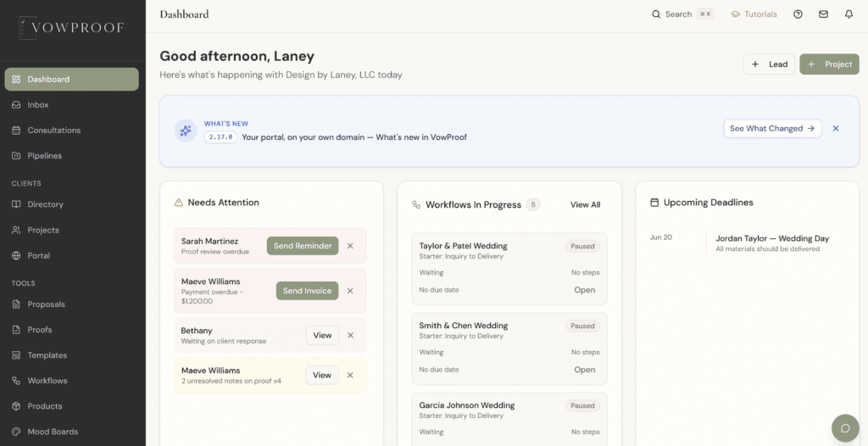Click the Needs Attention warning icon
Screen dimensions: 868x446
pyautogui.click(x=178, y=203)
